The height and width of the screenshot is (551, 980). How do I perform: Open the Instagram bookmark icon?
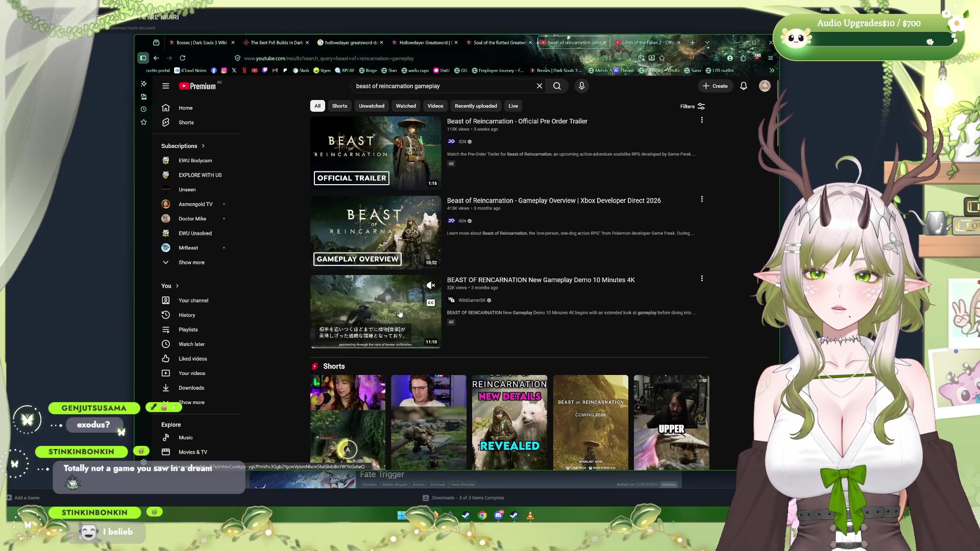pos(224,70)
